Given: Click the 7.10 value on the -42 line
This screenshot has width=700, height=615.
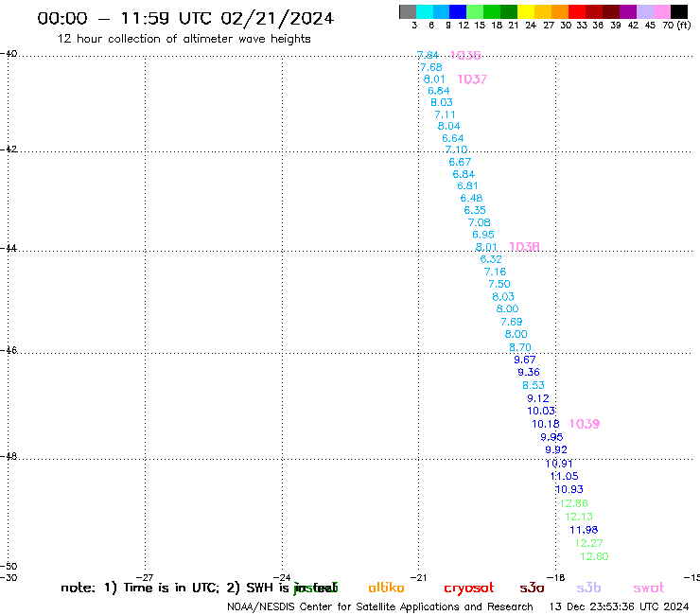Looking at the screenshot, I should coord(456,149).
